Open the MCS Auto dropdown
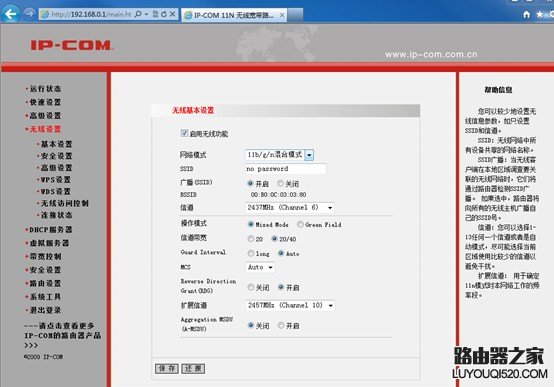The image size is (554, 387). (260, 267)
